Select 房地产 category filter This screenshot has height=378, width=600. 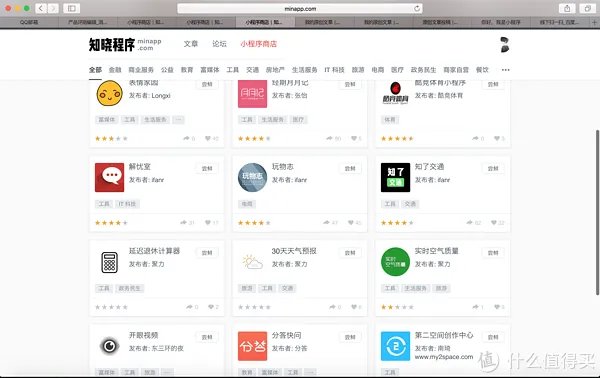coord(275,70)
